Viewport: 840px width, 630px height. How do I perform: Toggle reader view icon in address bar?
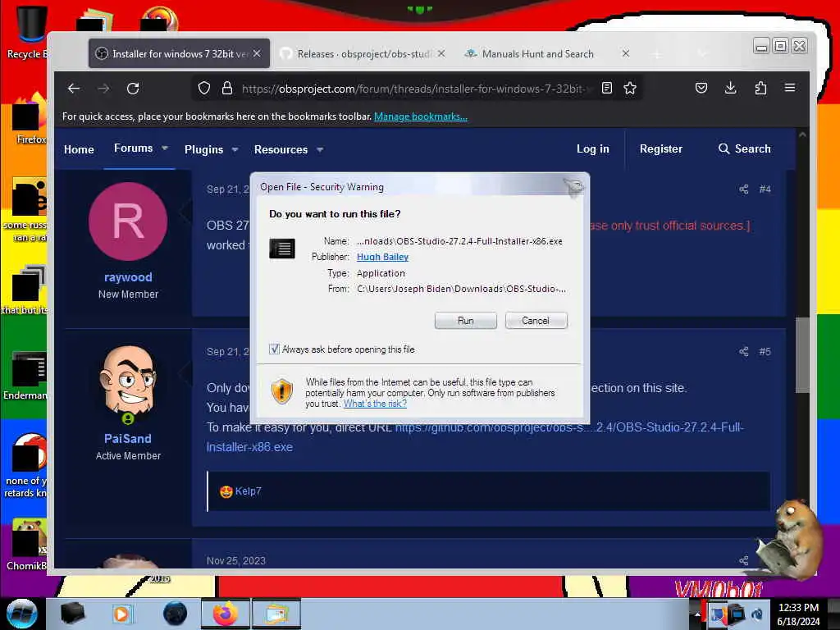coord(606,88)
